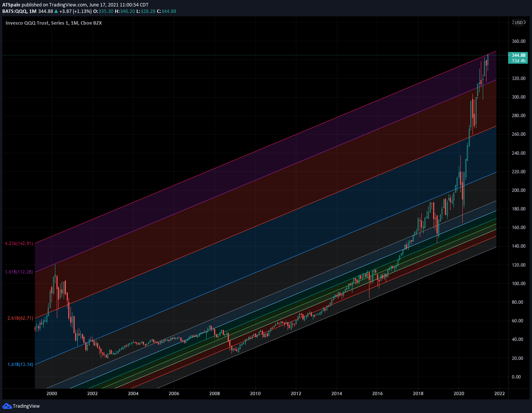Click the 220.00 price axis label
The image size is (532, 413).
pos(518,172)
